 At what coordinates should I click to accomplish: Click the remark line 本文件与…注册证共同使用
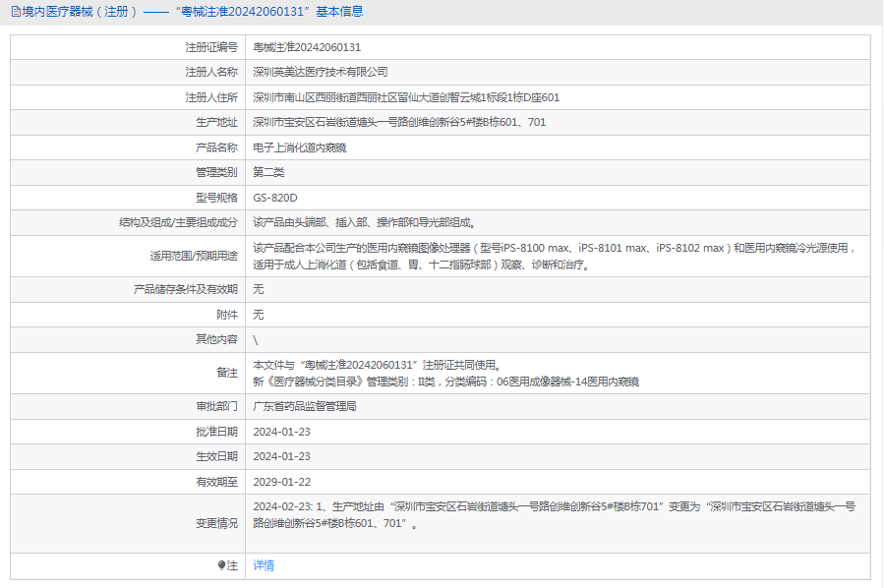tap(378, 365)
